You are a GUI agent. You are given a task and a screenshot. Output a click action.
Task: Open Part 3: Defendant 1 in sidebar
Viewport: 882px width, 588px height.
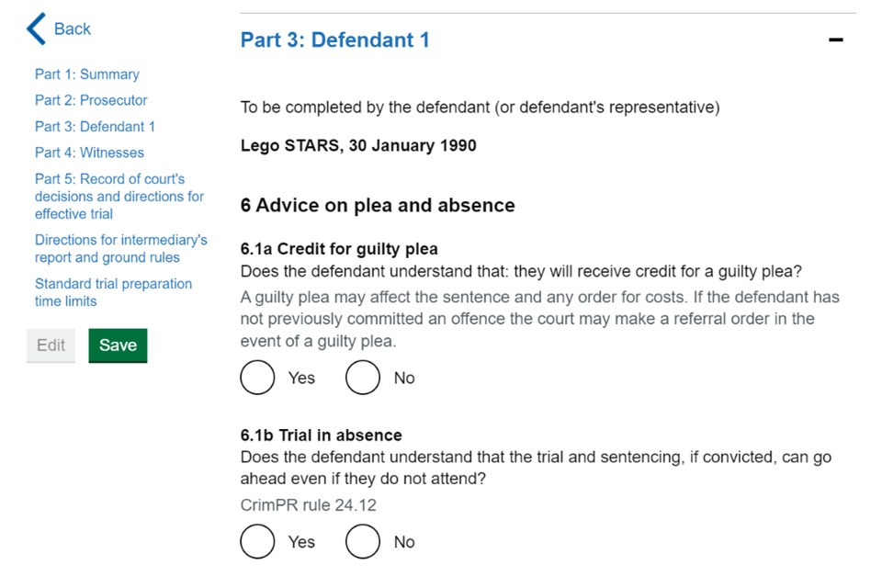[x=95, y=126]
